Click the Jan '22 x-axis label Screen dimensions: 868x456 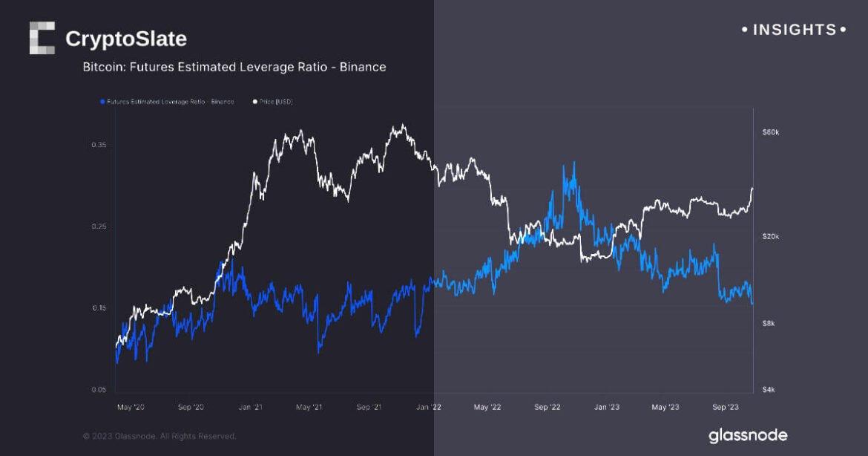[430, 407]
